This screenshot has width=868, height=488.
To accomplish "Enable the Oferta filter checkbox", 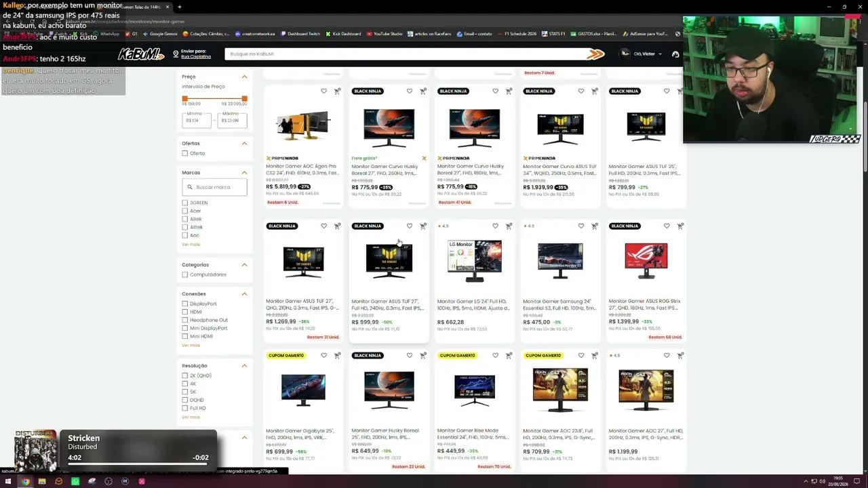I will pos(185,153).
